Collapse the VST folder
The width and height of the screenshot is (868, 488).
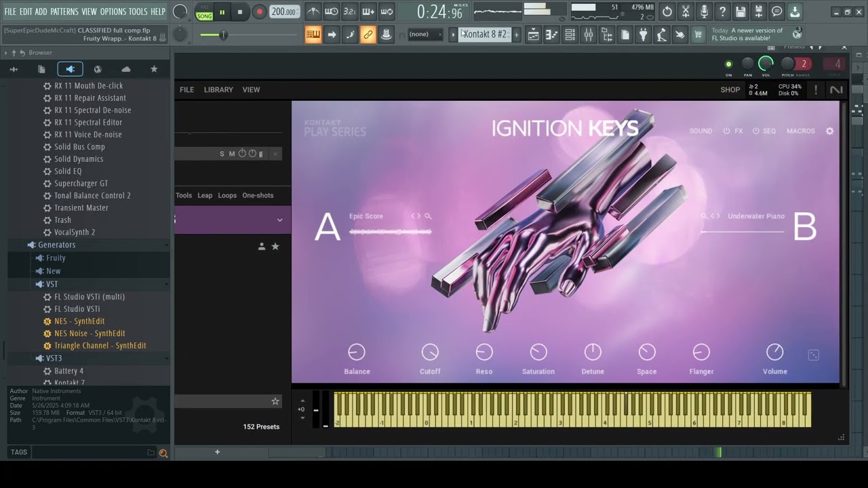[x=52, y=285]
